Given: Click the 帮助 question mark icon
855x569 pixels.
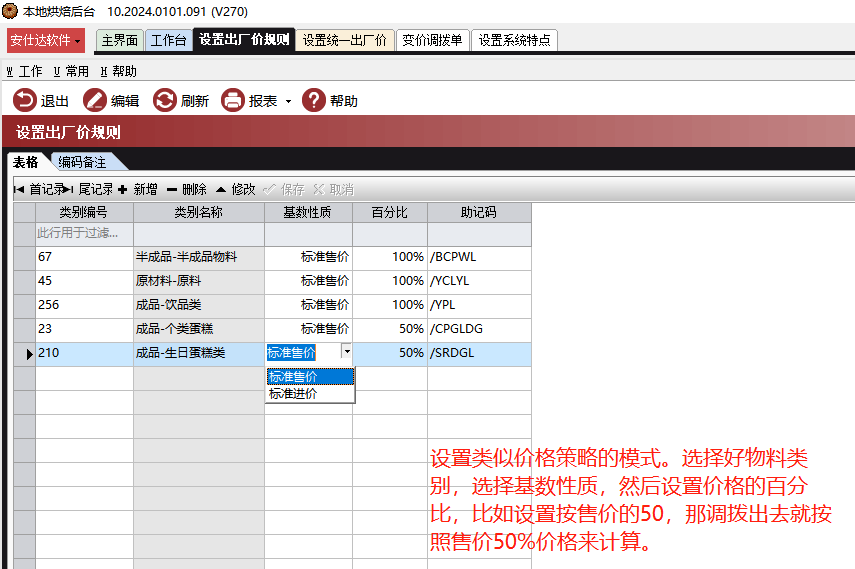Looking at the screenshot, I should [314, 101].
